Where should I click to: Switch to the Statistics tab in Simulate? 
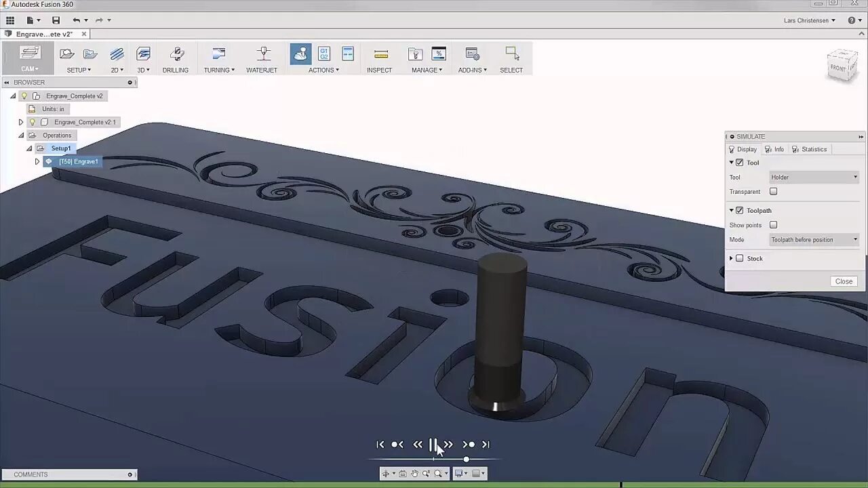pyautogui.click(x=809, y=149)
